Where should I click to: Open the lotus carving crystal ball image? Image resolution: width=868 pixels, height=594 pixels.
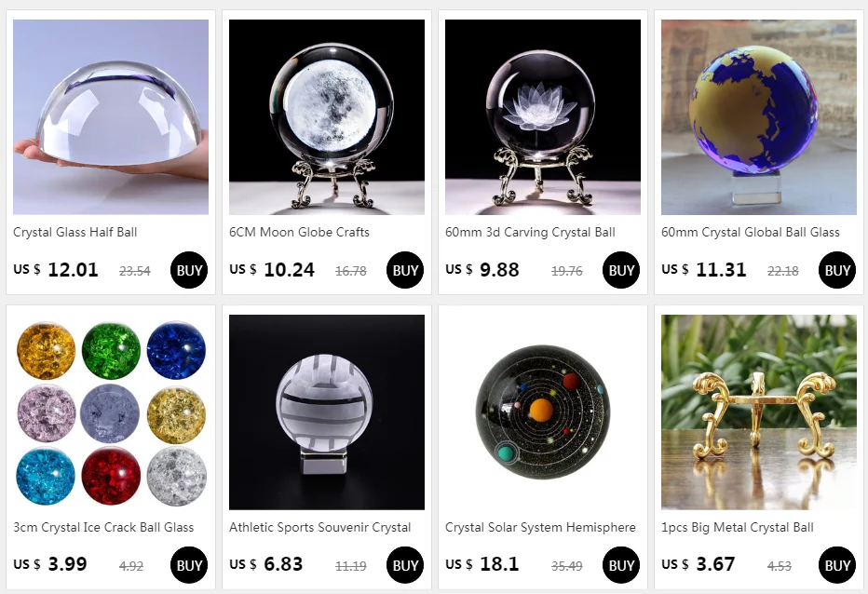click(543, 116)
